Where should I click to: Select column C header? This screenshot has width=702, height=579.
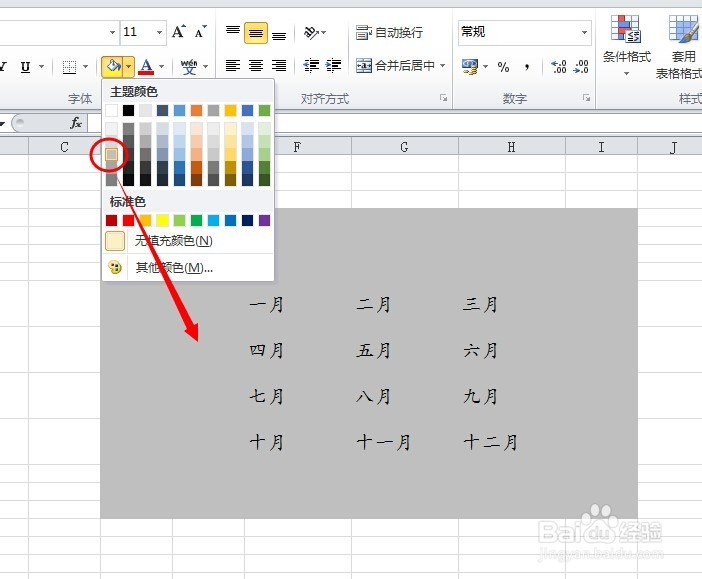point(64,147)
